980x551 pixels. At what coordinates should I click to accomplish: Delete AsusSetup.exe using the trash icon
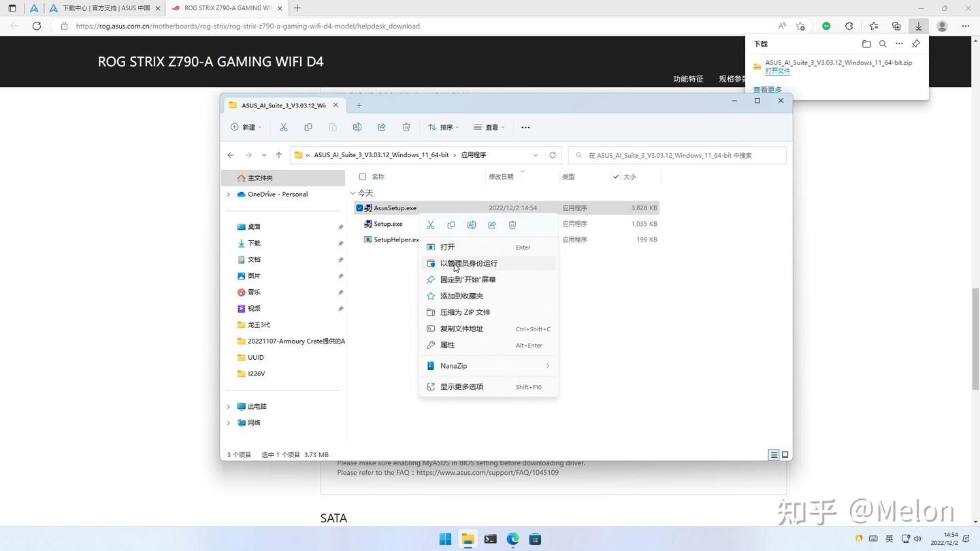pos(512,224)
